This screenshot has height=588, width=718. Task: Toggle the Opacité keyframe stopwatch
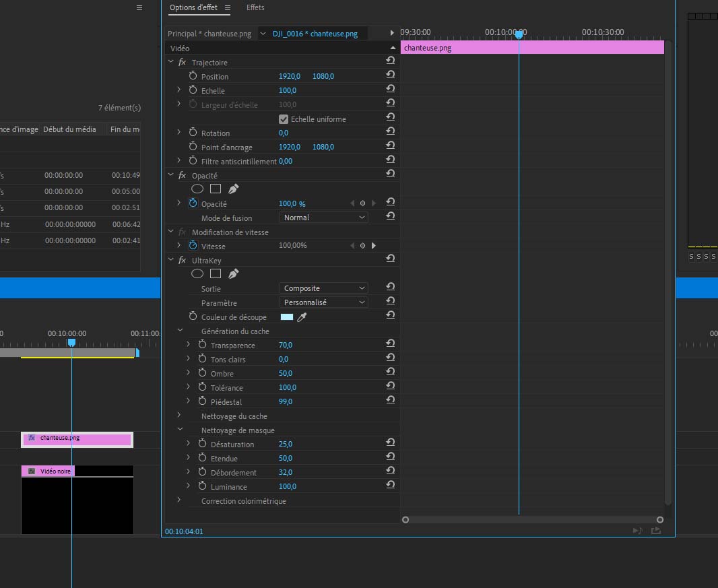(193, 203)
